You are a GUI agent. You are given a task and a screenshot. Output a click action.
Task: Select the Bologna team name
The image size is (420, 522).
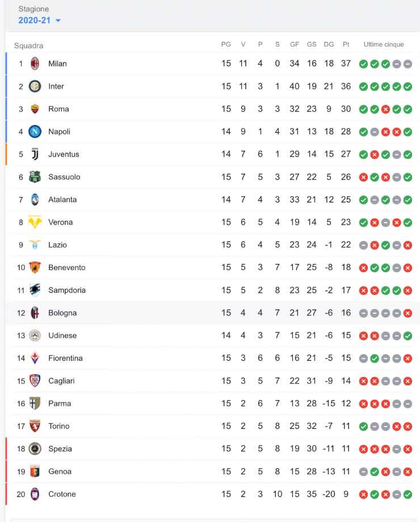pyautogui.click(x=62, y=313)
